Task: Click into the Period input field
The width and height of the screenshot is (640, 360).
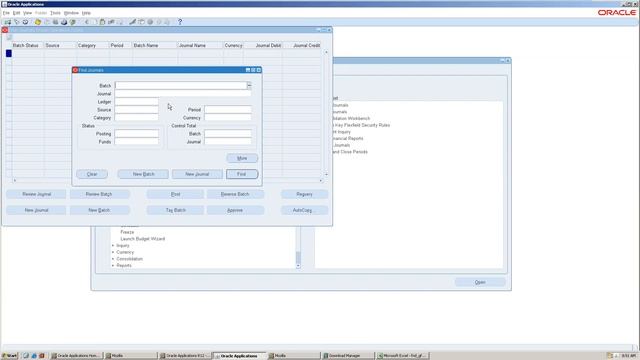Action: pyautogui.click(x=228, y=109)
